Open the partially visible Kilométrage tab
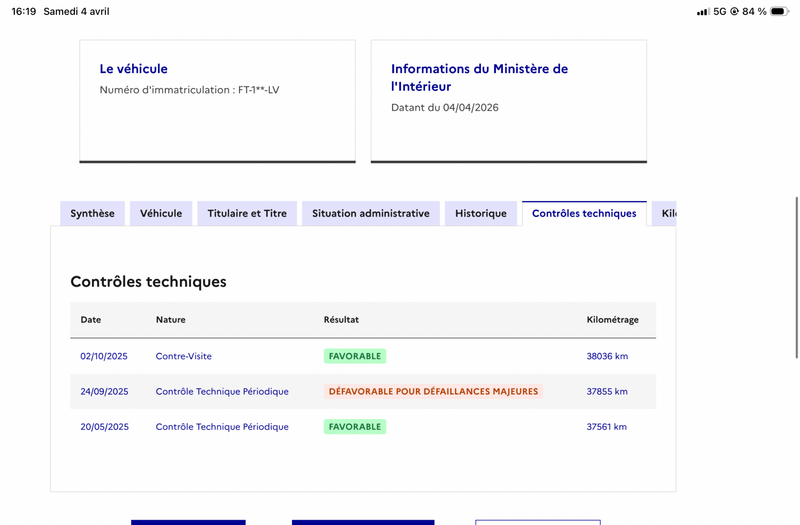The width and height of the screenshot is (800, 525). pyautogui.click(x=664, y=213)
